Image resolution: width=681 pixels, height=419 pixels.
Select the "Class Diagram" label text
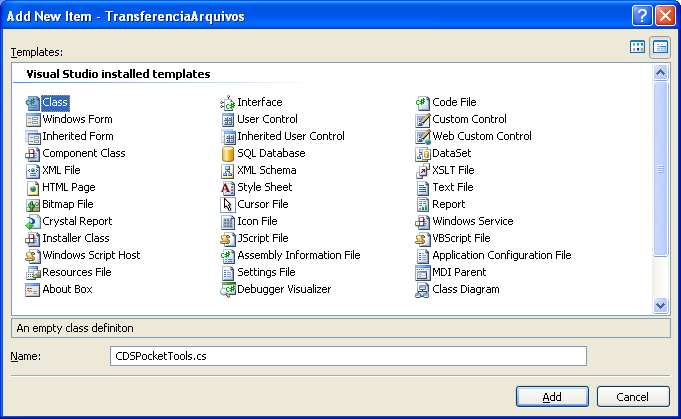[x=466, y=289]
